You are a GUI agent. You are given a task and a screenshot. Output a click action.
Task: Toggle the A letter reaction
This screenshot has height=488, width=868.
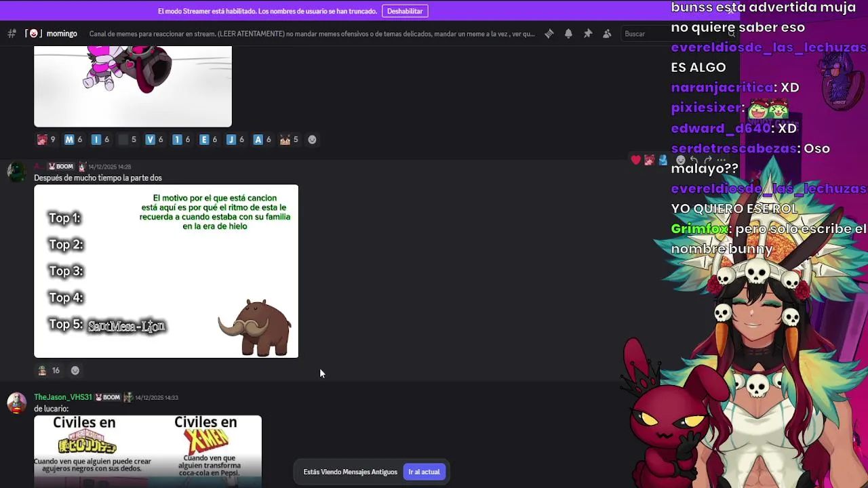pos(262,140)
